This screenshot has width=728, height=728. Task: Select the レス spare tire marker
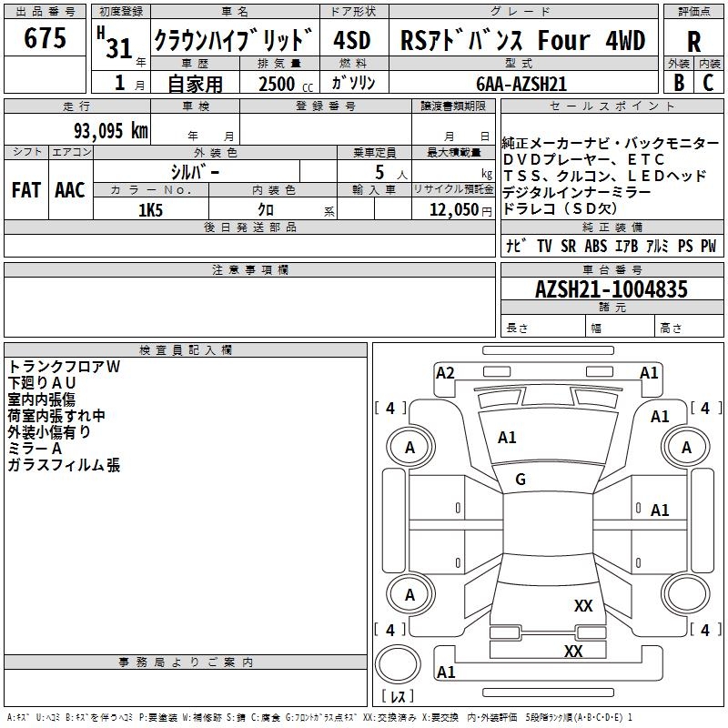point(398,696)
